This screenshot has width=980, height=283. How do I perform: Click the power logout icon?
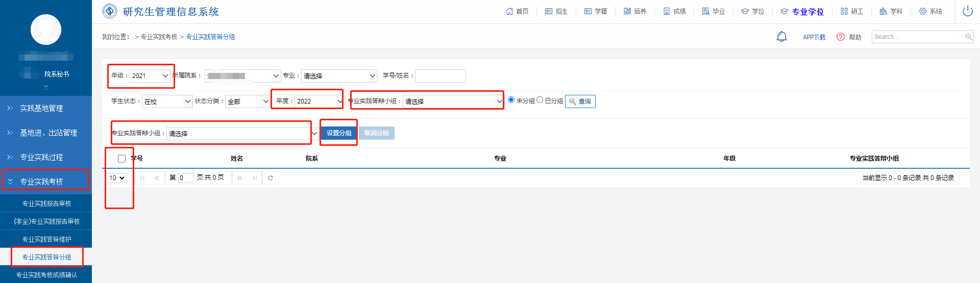[967, 11]
